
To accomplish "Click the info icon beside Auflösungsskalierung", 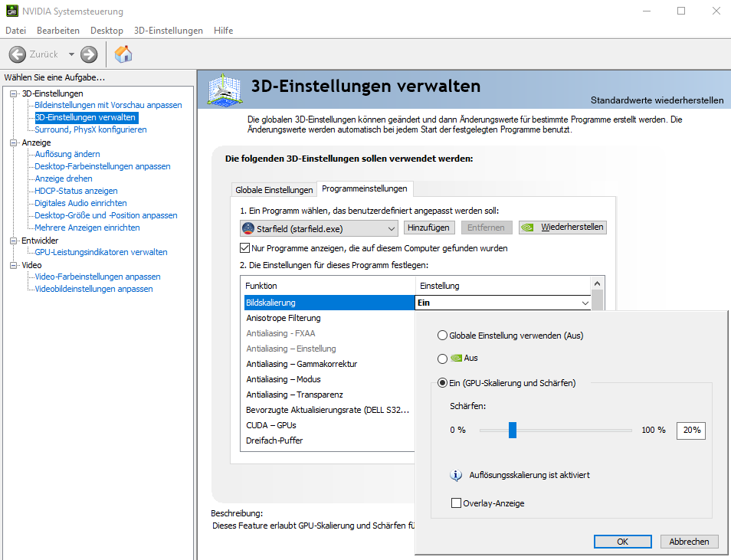I will tap(455, 475).
